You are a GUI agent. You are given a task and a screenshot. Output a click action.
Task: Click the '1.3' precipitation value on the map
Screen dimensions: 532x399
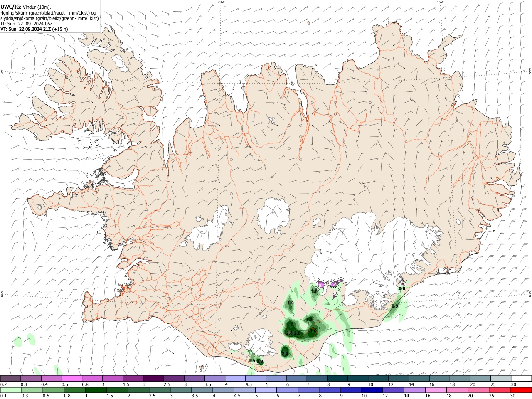pos(309,319)
